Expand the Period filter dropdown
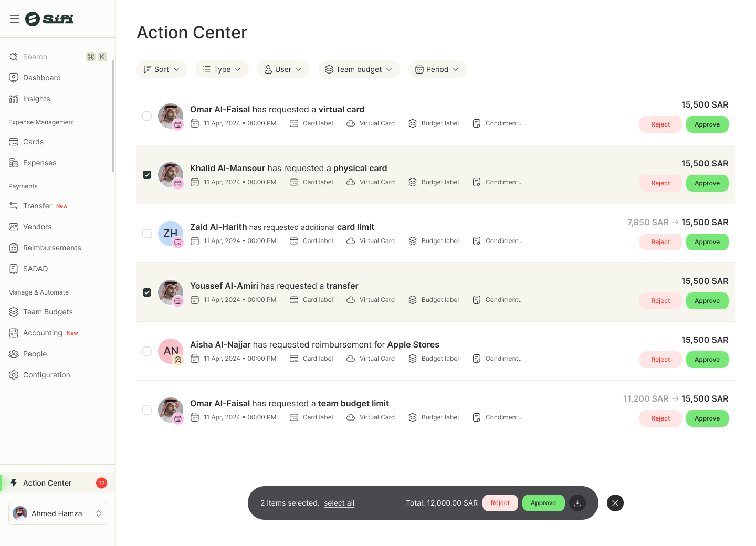 tap(437, 69)
